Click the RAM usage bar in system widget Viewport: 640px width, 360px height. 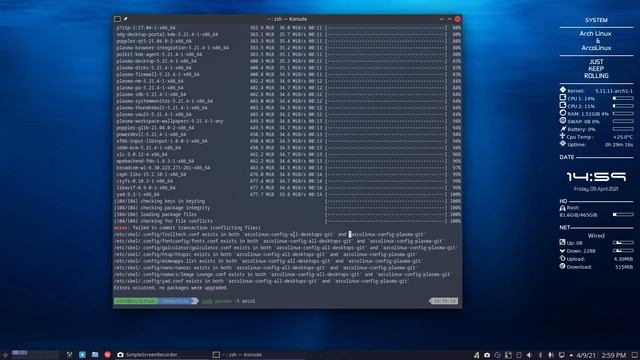(623, 114)
